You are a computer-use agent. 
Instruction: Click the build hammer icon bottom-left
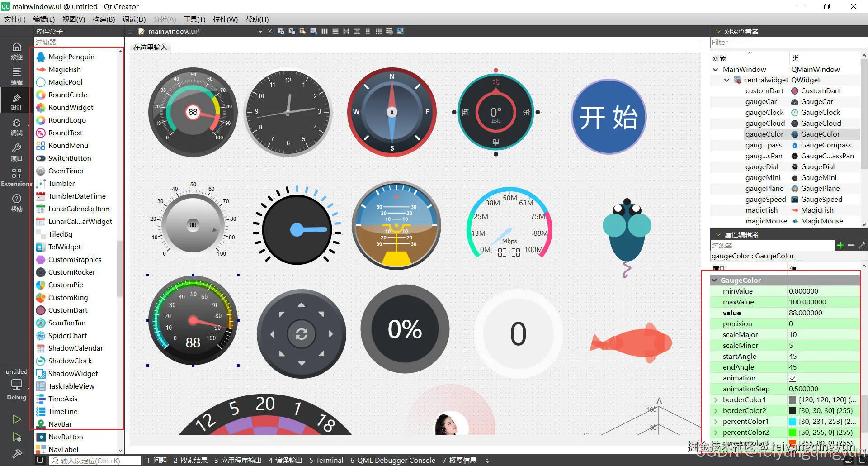[16, 453]
